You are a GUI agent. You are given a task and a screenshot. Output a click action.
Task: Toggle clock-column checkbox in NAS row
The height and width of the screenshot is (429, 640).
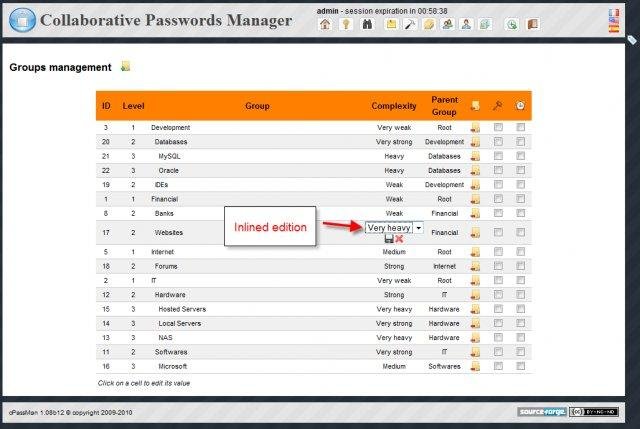click(x=520, y=338)
